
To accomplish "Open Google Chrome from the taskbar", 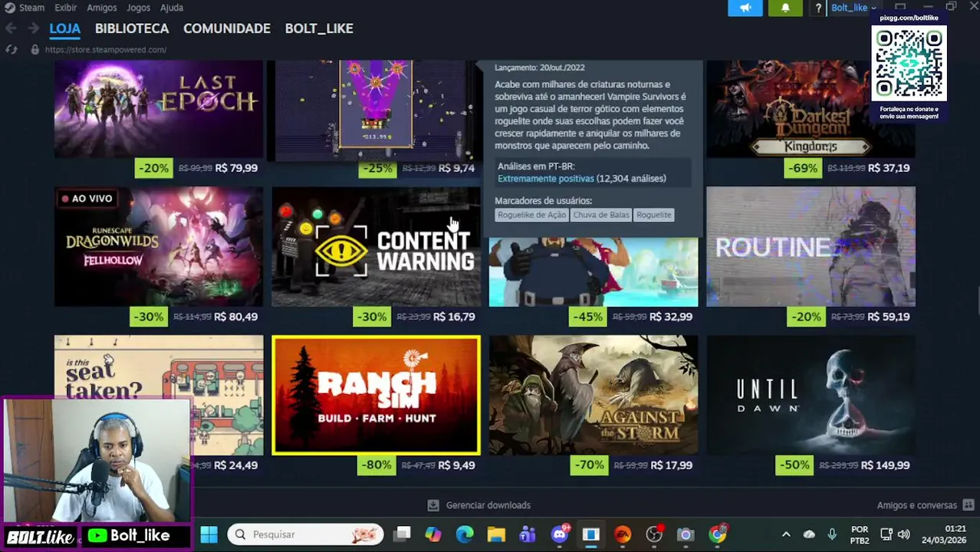I will pos(717,534).
